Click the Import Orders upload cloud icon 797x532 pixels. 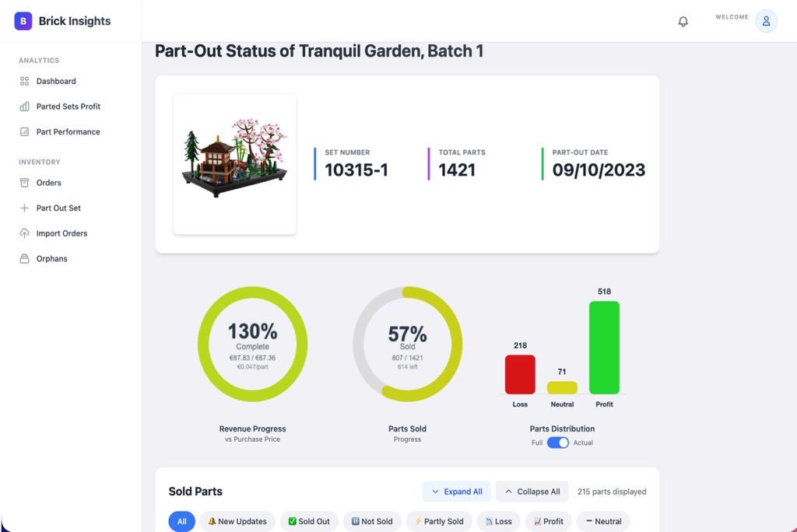pyautogui.click(x=24, y=233)
